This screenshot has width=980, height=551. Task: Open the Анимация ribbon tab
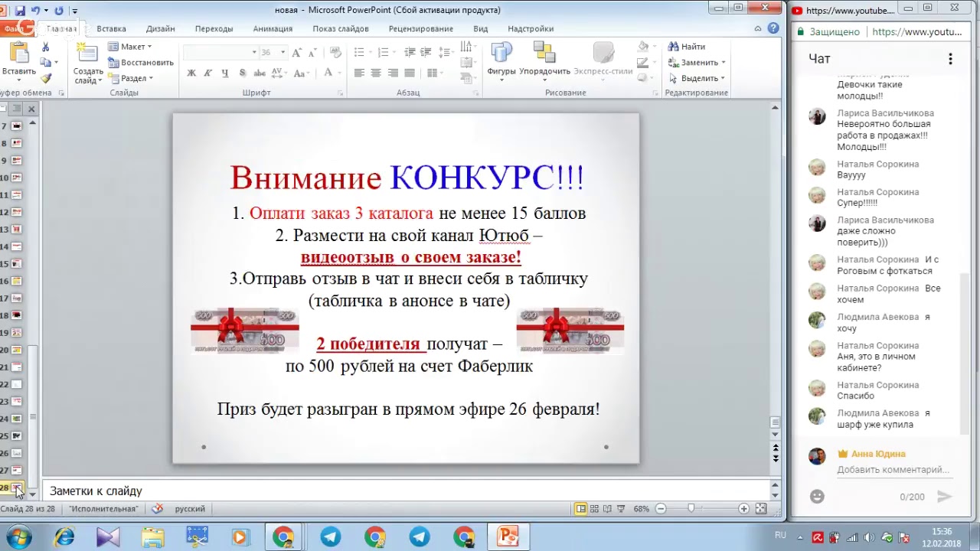pos(273,28)
